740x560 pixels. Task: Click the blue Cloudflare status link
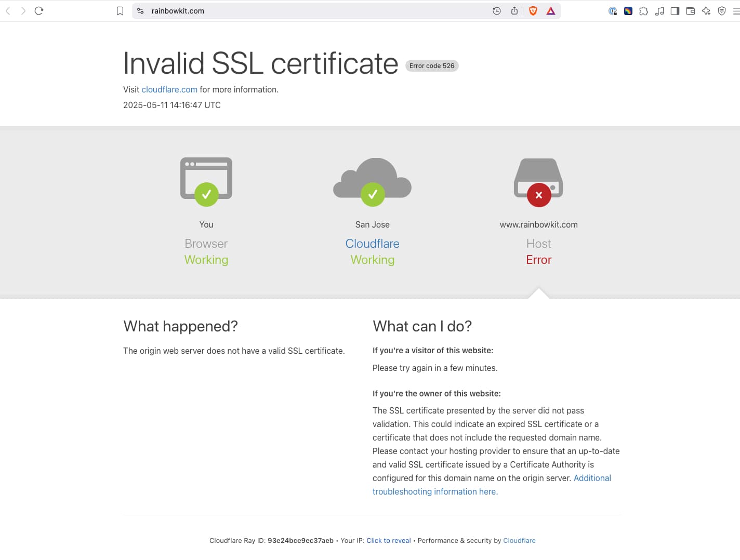coord(372,244)
